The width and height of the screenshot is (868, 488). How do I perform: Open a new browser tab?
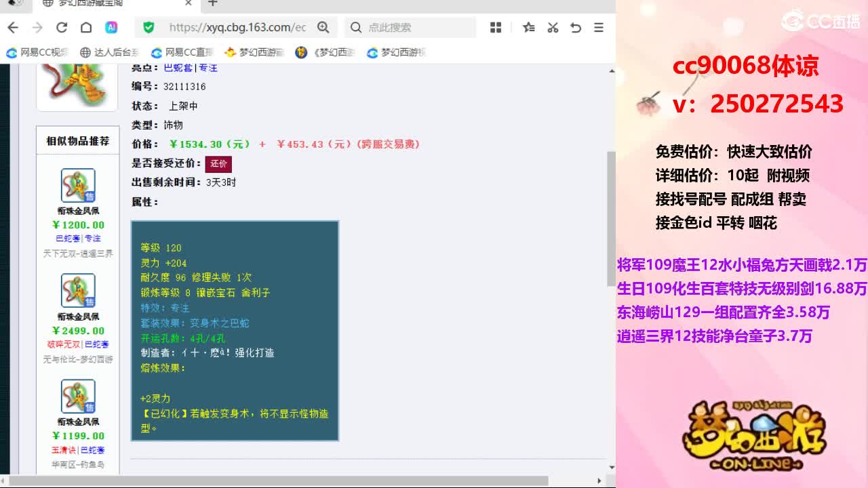(x=213, y=3)
